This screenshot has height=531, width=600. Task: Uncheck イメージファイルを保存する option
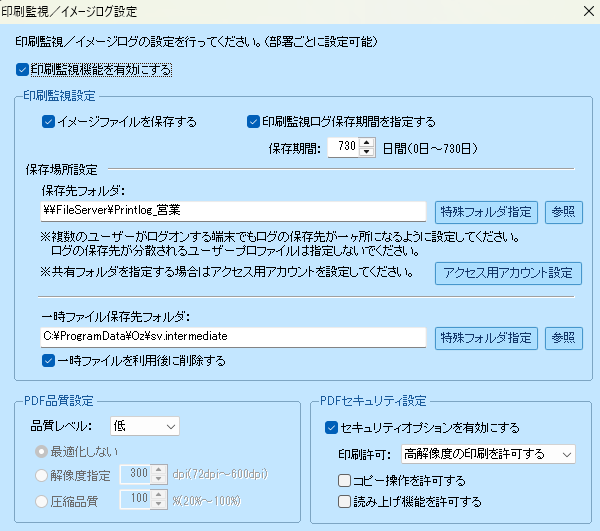(48, 122)
